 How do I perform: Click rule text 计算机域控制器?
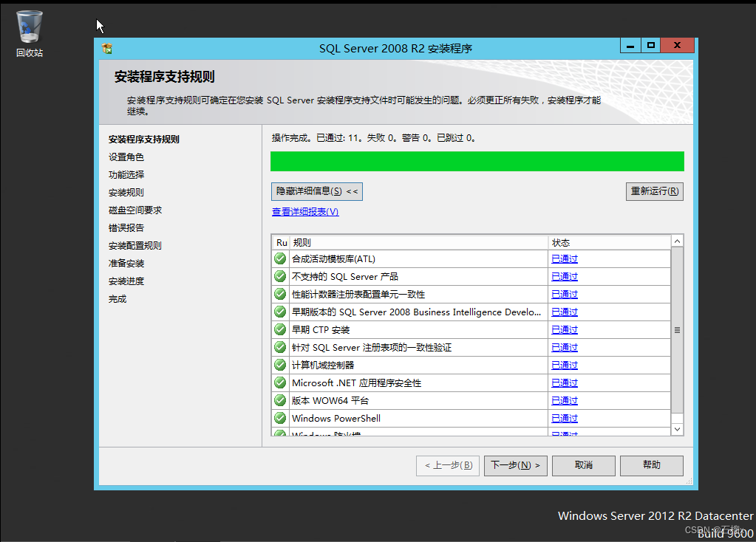(x=323, y=365)
